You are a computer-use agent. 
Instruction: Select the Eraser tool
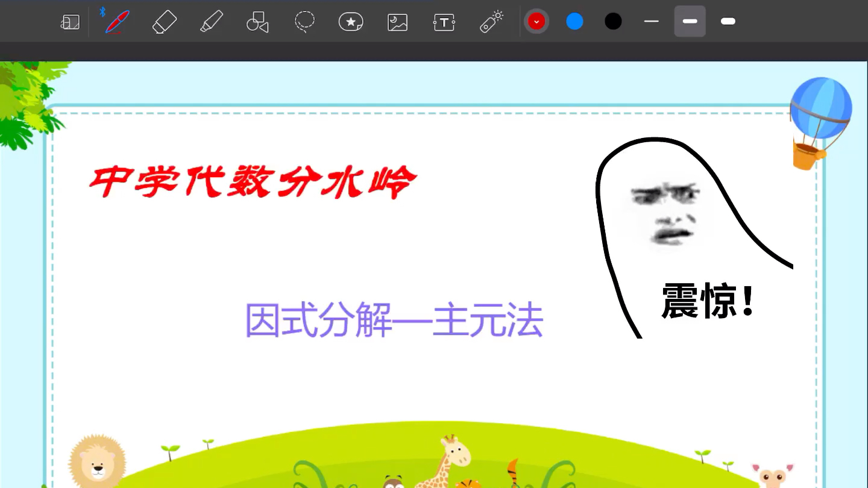165,22
